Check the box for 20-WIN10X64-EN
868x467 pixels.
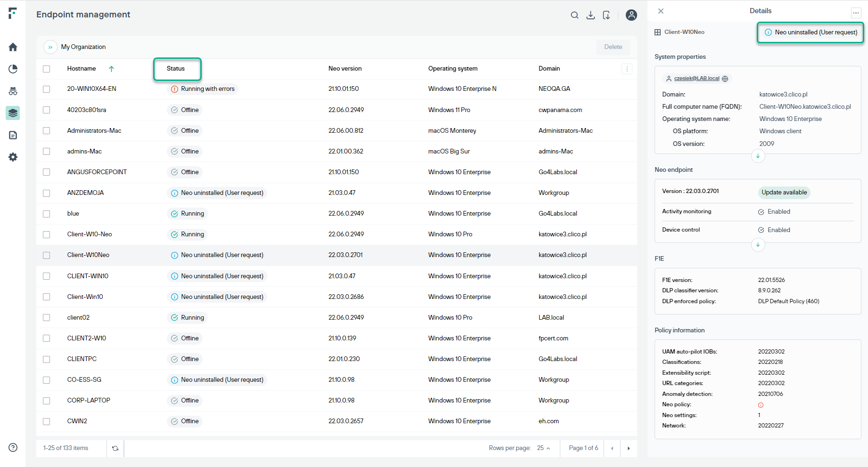click(x=46, y=89)
